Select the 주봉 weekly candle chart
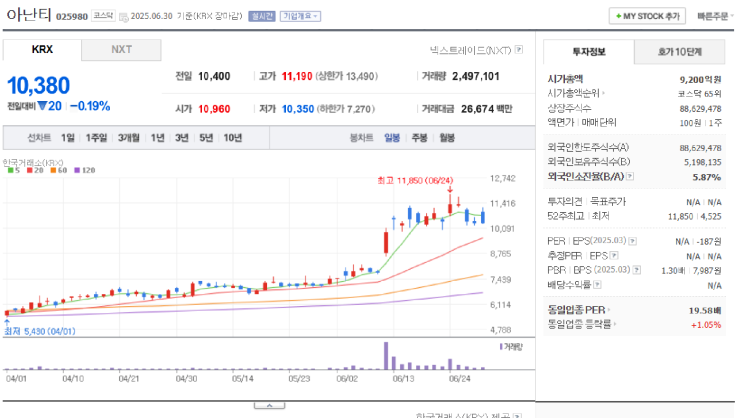The image size is (743, 418). [x=419, y=138]
